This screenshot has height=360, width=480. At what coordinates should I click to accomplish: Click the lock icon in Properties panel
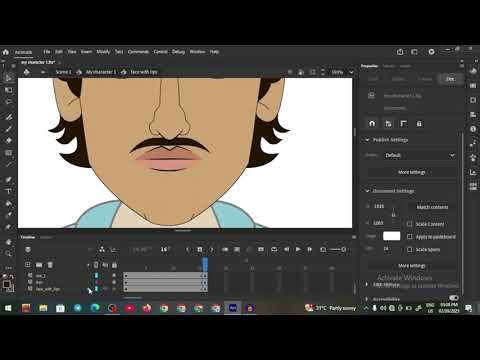tap(419, 124)
